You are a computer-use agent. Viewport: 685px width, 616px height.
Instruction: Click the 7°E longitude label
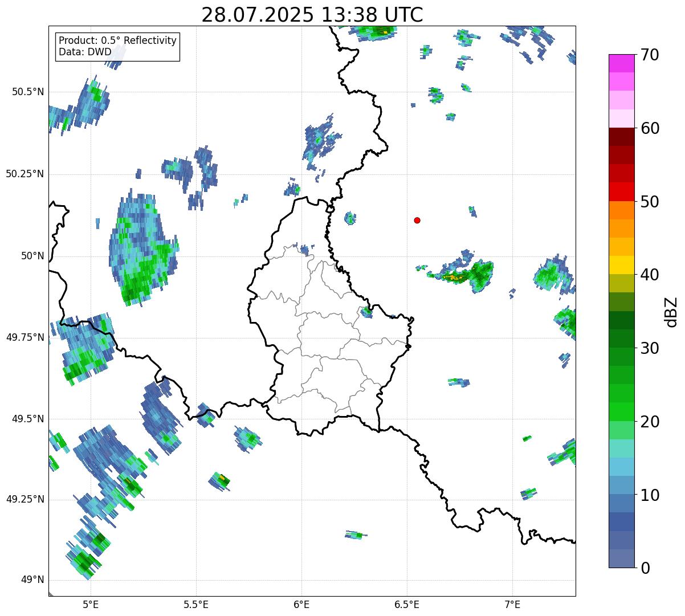point(512,604)
